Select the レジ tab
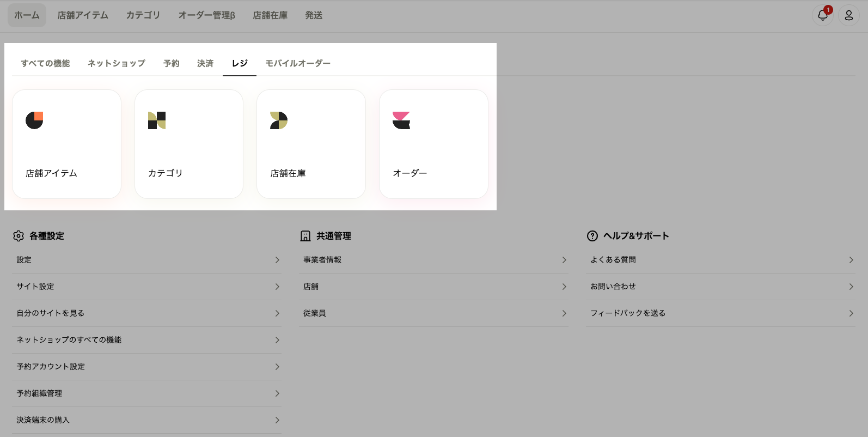This screenshot has height=437, width=868. click(x=240, y=63)
